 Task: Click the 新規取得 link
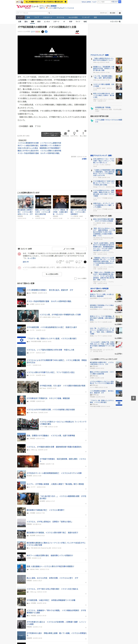click(54, 6)
